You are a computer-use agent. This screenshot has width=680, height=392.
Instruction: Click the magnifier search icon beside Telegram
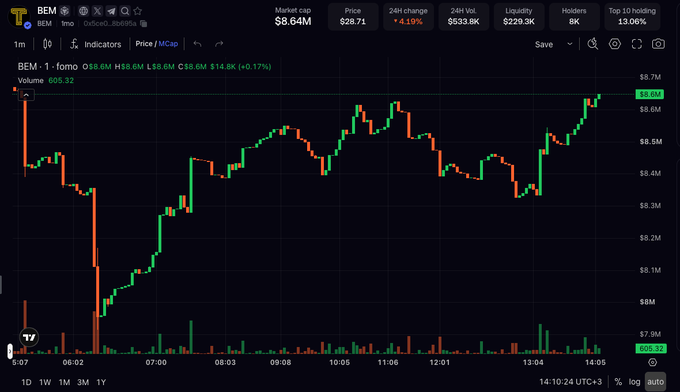click(x=125, y=11)
